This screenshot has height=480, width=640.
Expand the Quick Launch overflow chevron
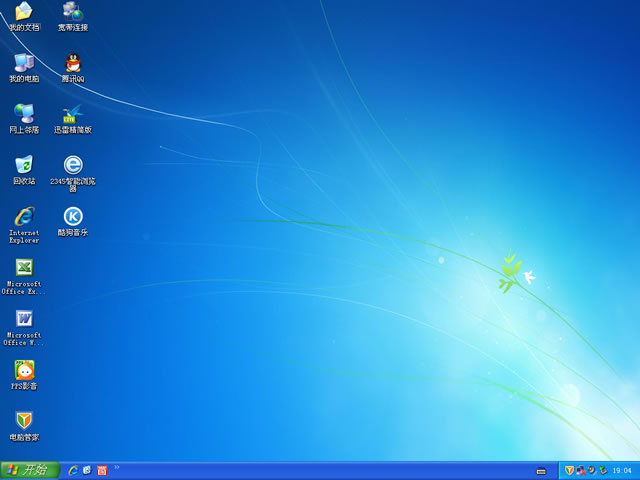[x=117, y=467]
